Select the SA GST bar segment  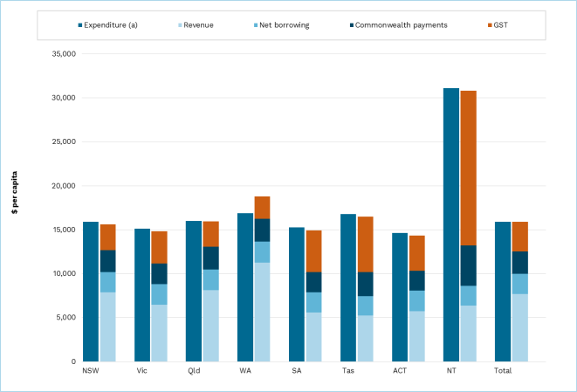pyautogui.click(x=314, y=251)
